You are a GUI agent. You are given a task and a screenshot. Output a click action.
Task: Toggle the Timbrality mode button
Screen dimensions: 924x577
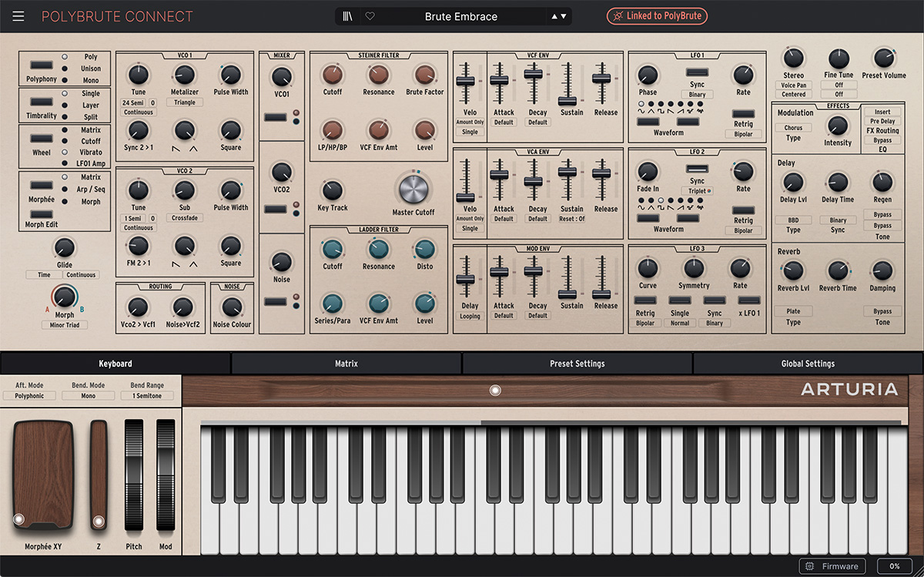(42, 103)
